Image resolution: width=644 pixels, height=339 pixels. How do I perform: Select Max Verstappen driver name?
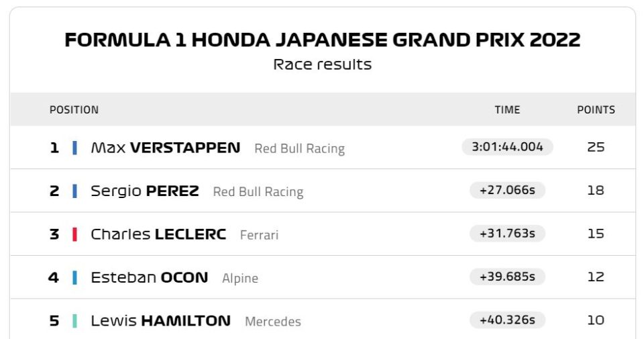[166, 148]
